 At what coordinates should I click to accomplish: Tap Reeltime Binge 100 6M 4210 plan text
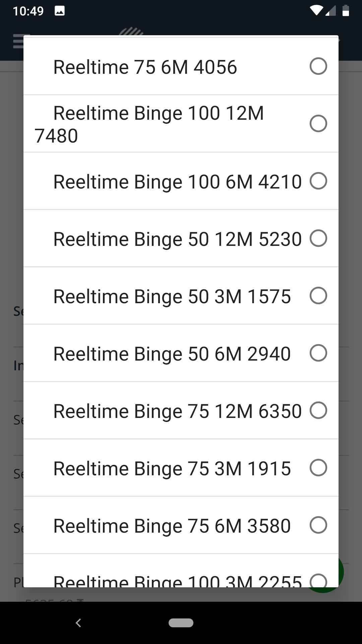(x=177, y=181)
